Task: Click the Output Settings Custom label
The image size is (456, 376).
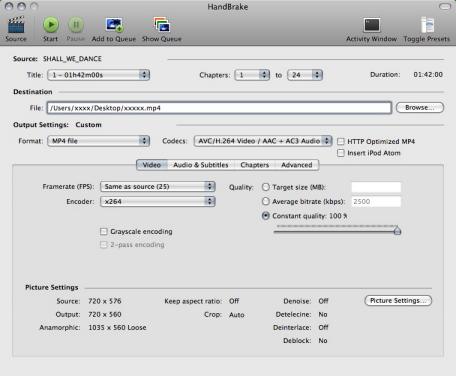Action: pos(88,125)
